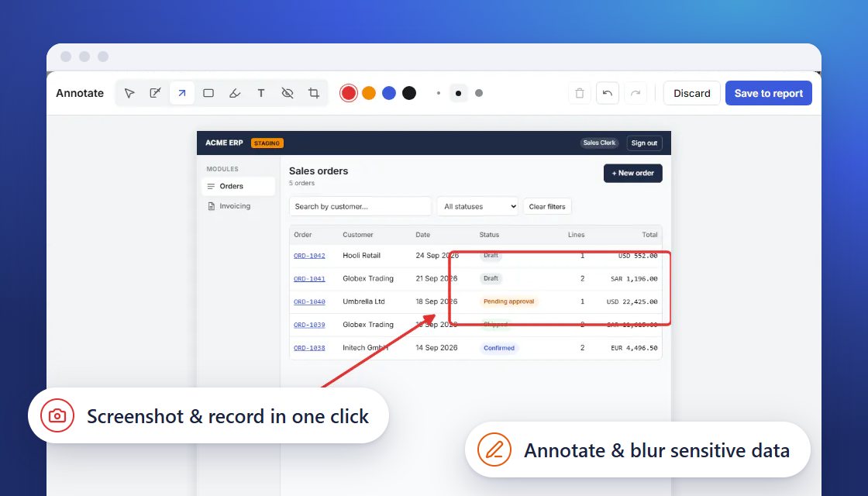This screenshot has height=496, width=868.
Task: Pick the blue annotation color
Action: click(x=389, y=93)
